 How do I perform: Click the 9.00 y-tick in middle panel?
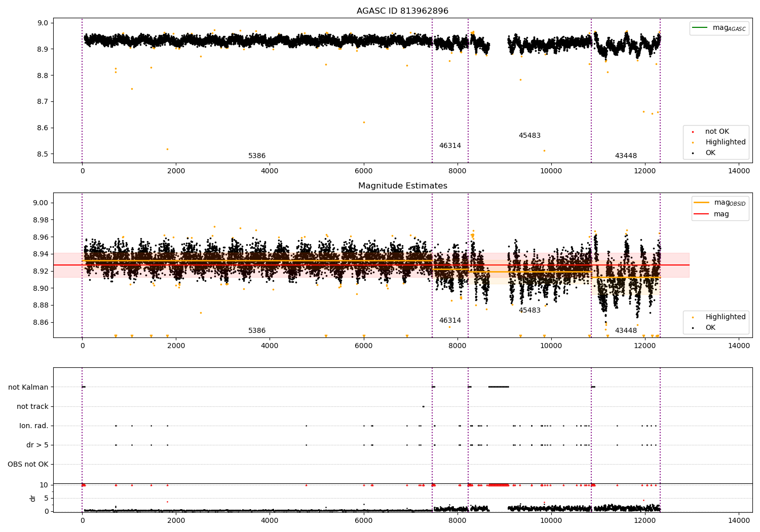(x=41, y=203)
